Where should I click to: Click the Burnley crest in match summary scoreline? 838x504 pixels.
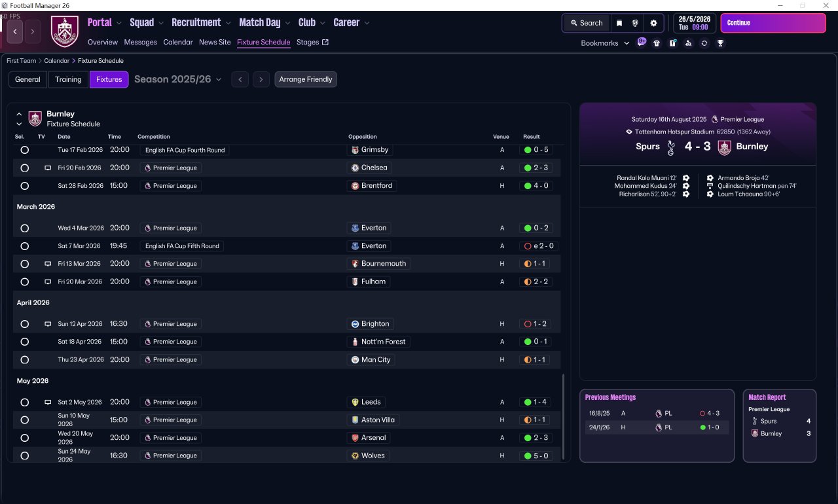pyautogui.click(x=724, y=147)
